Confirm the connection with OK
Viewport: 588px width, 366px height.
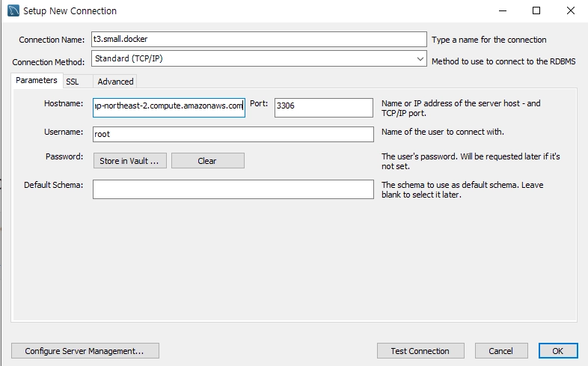(x=558, y=351)
